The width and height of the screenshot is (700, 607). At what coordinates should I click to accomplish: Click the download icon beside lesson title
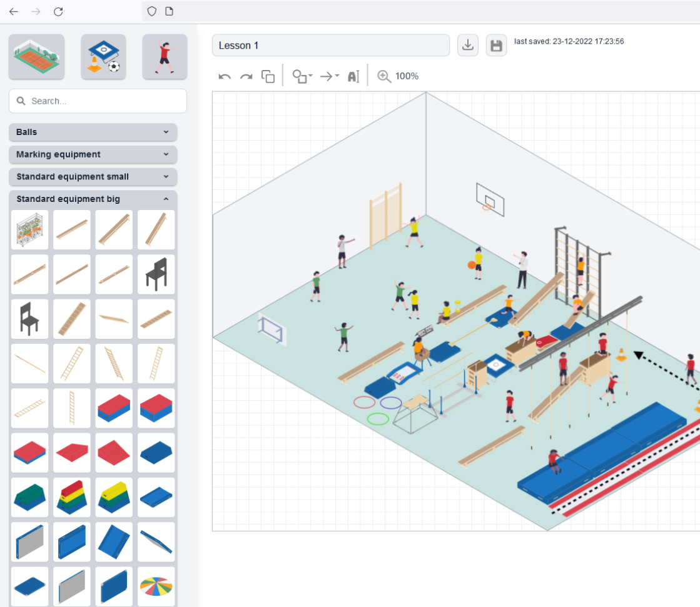tap(468, 45)
